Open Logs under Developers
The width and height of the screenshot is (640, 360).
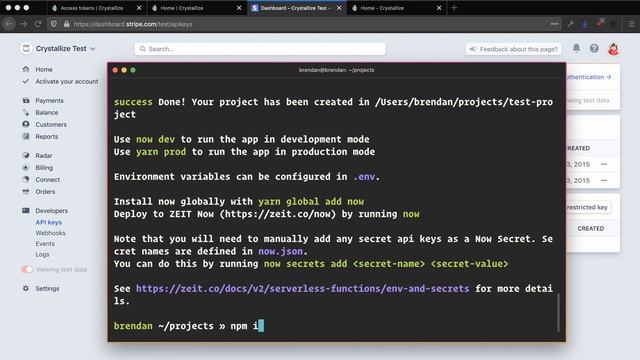42,254
